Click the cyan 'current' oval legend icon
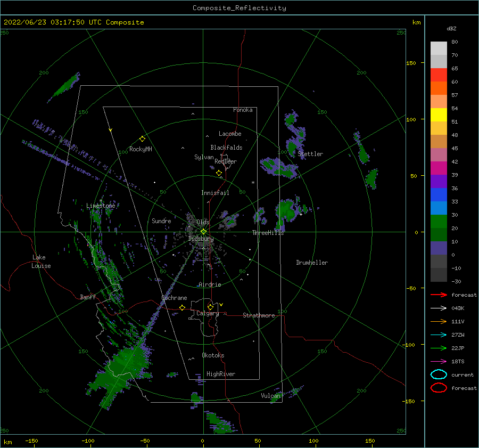Image resolution: width=479 pixels, height=448 pixels. [439, 374]
